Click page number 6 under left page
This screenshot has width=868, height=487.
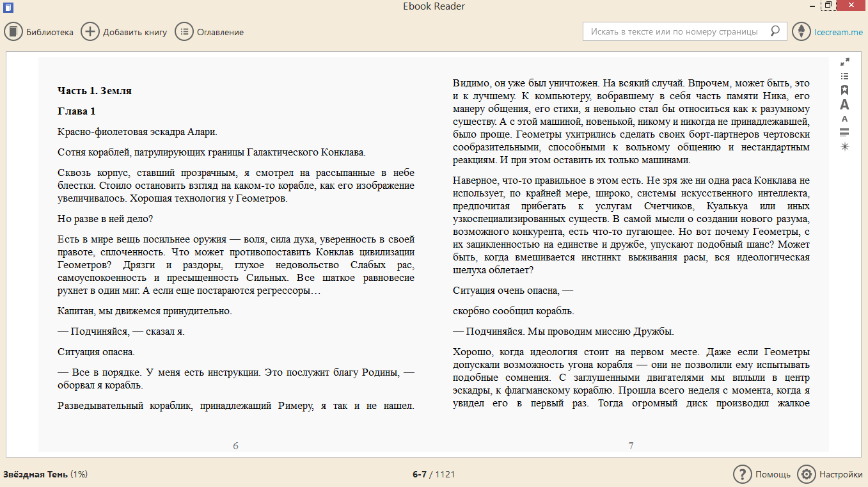[235, 446]
